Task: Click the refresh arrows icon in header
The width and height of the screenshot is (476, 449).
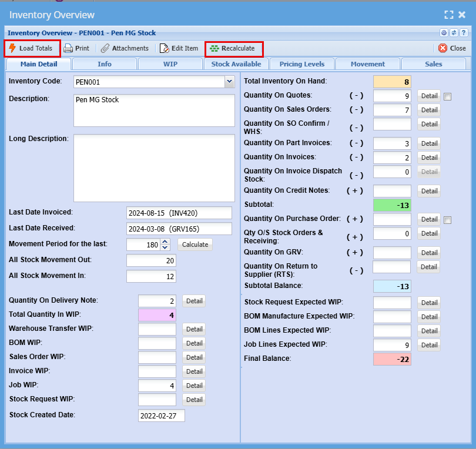Action: [x=454, y=33]
